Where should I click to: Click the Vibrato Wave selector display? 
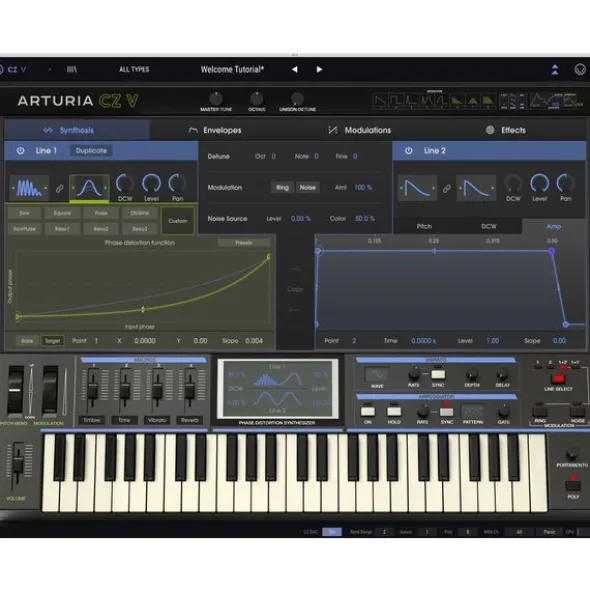click(x=377, y=374)
